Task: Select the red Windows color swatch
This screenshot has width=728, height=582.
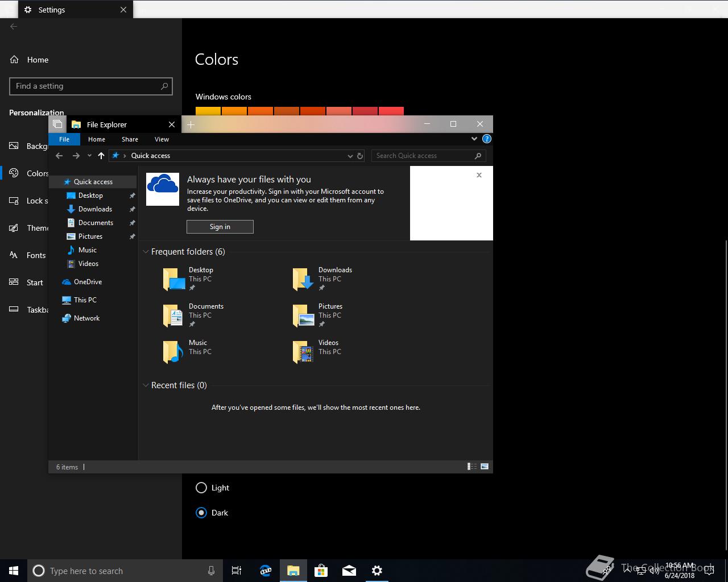Action: point(391,111)
